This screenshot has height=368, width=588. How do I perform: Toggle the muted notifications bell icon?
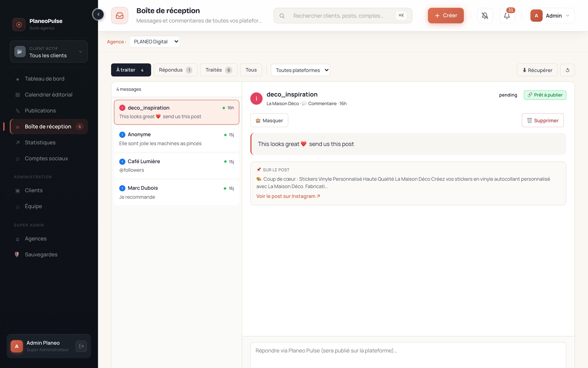coord(485,16)
